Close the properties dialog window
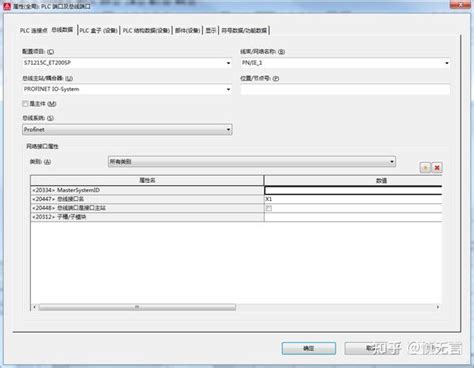Screen dimensions: 474x368 460,5
